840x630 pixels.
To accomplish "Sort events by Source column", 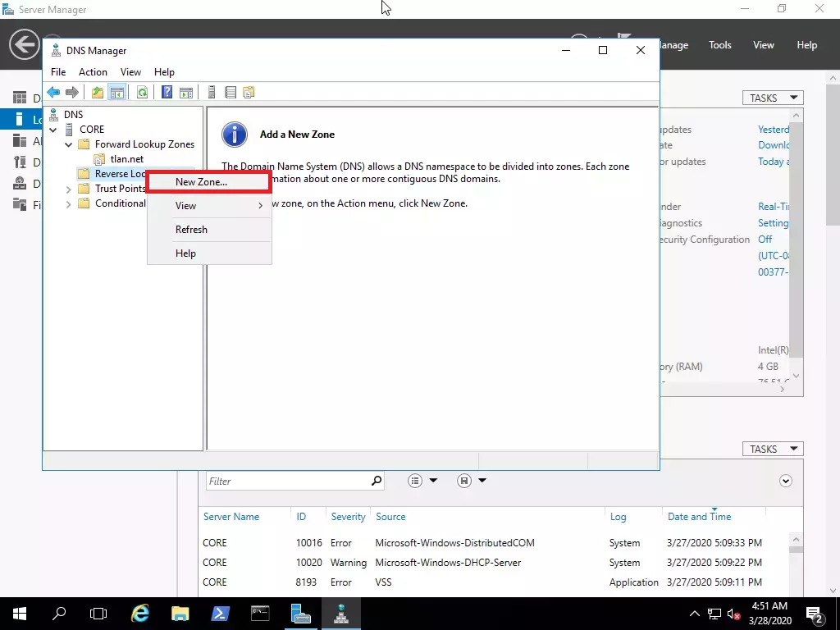I will pyautogui.click(x=390, y=517).
